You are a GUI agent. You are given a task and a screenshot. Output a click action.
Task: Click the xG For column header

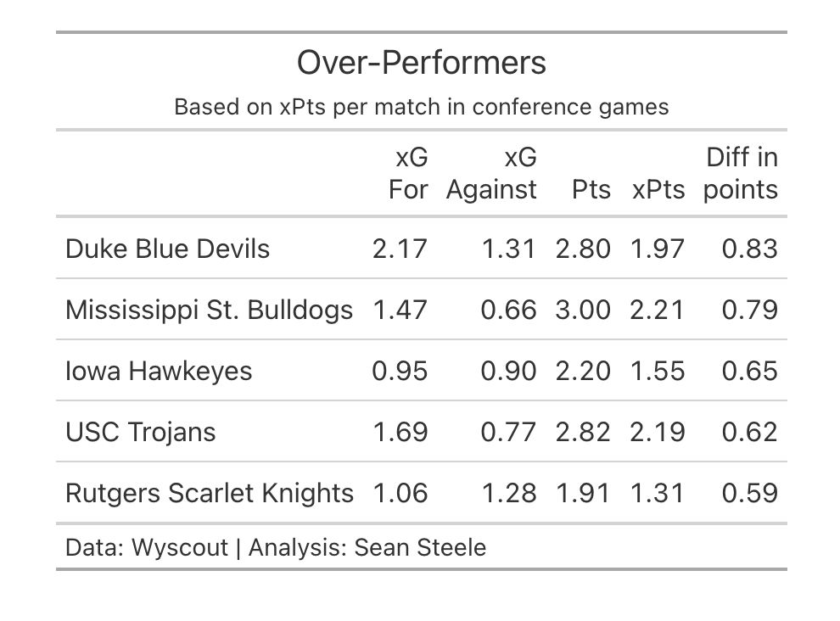click(x=408, y=173)
